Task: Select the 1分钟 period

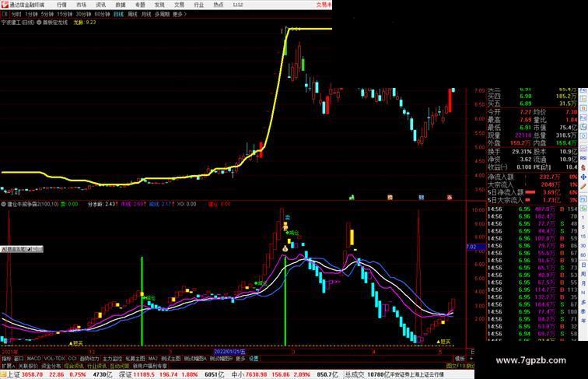Action: pos(31,14)
